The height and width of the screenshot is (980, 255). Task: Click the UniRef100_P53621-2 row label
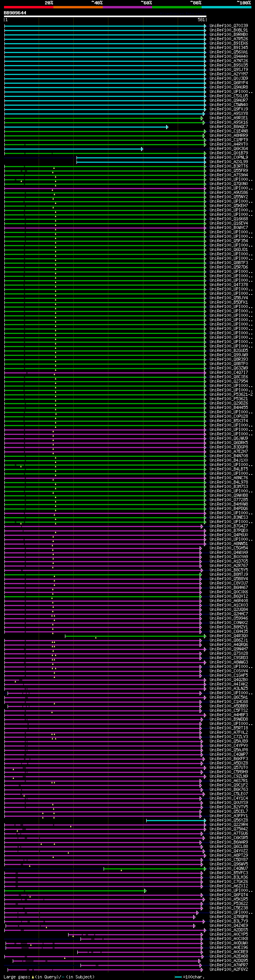(231, 394)
